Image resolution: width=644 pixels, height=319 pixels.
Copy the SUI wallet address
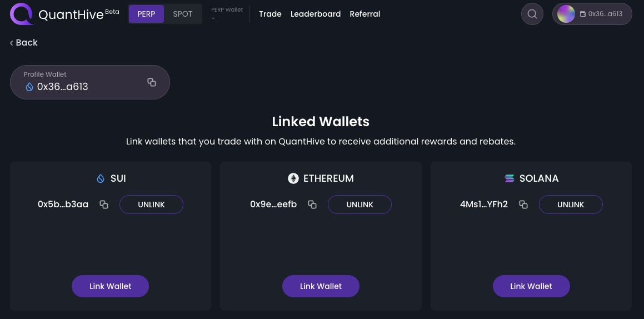[x=104, y=205]
